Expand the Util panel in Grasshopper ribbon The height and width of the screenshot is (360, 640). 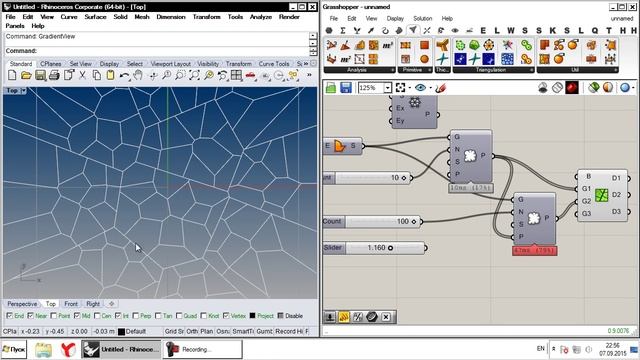616,70
